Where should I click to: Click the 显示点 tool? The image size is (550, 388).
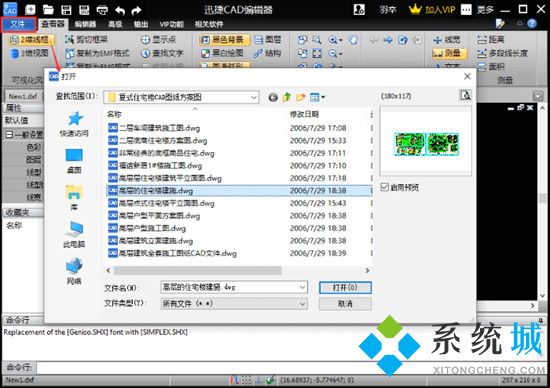coord(158,40)
